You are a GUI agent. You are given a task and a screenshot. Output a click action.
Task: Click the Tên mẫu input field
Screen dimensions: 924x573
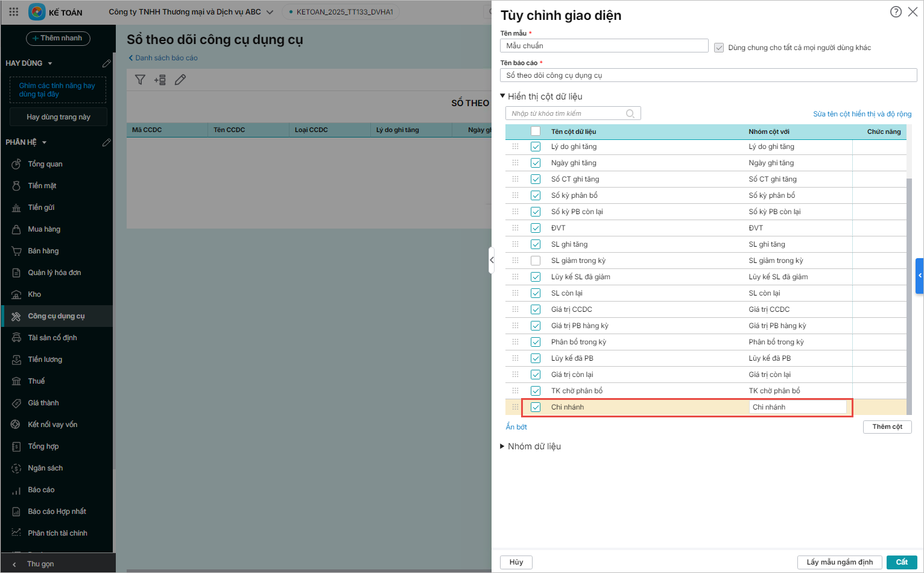pyautogui.click(x=604, y=46)
